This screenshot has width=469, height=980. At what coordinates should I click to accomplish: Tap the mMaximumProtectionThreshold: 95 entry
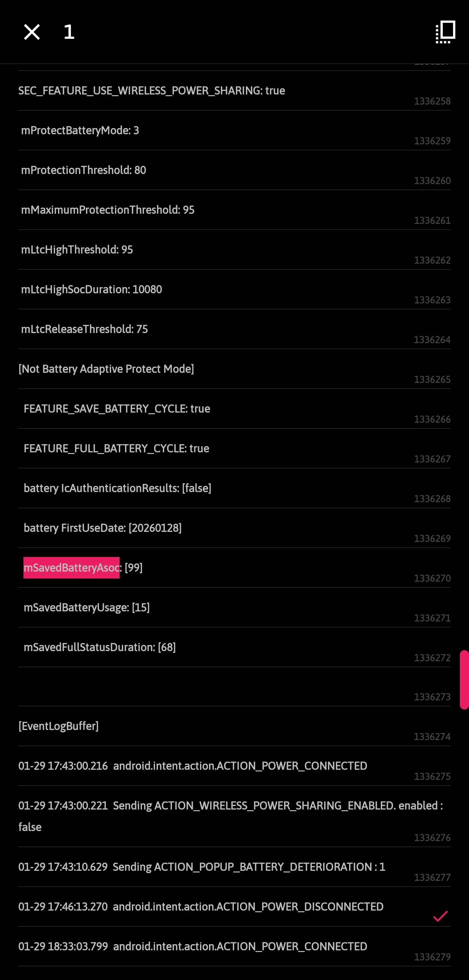point(107,210)
